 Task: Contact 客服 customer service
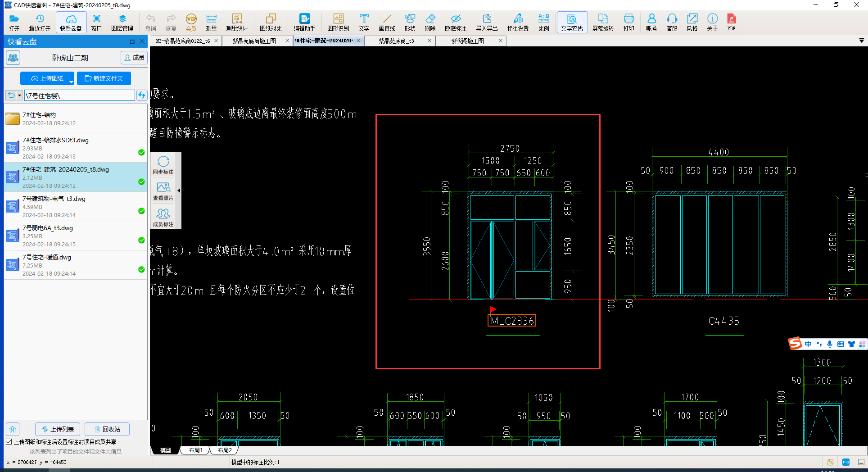click(x=672, y=23)
